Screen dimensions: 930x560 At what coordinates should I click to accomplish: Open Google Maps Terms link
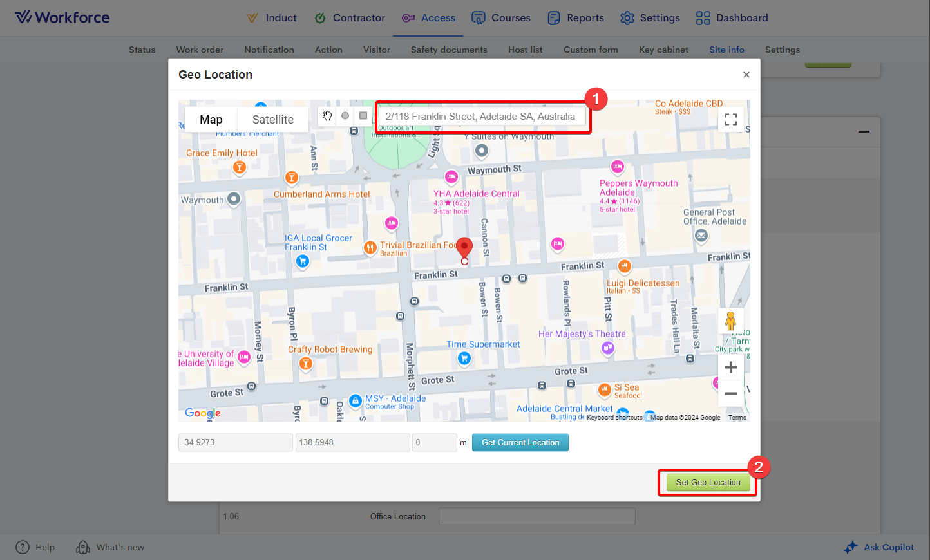(737, 418)
